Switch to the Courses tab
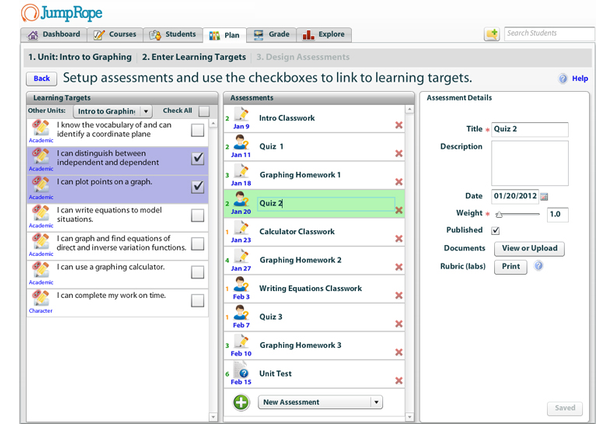 (x=115, y=35)
